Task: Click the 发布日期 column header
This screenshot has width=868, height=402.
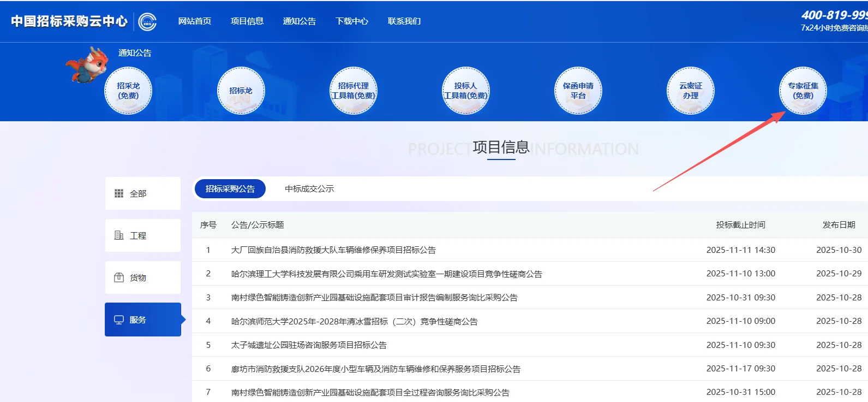Action: 839,225
